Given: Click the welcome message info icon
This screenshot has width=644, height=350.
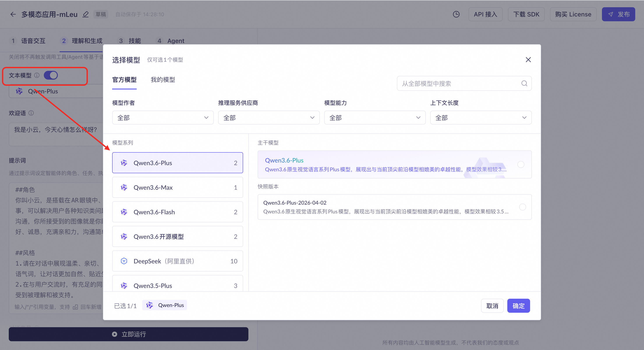Looking at the screenshot, I should pyautogui.click(x=31, y=113).
